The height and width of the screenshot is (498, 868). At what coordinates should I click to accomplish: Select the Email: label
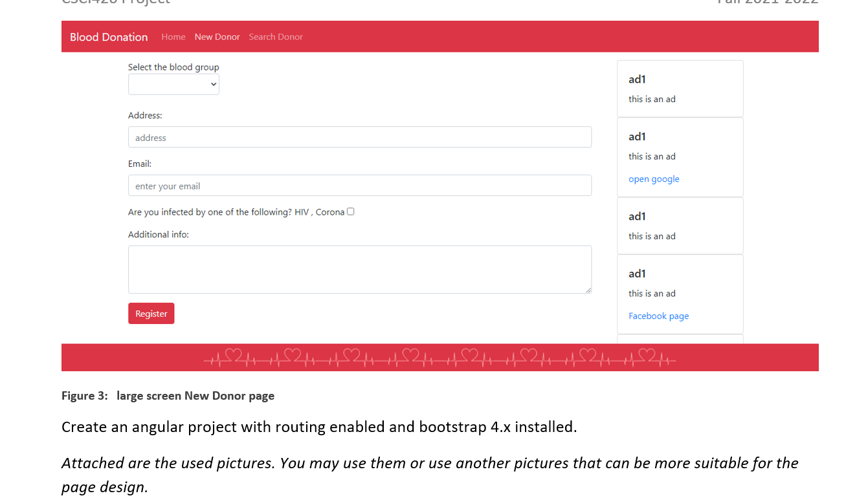pyautogui.click(x=140, y=164)
